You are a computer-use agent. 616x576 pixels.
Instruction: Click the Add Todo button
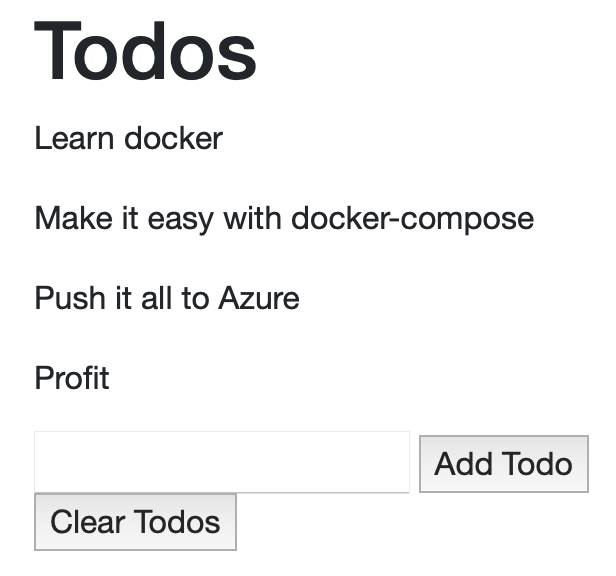click(503, 464)
